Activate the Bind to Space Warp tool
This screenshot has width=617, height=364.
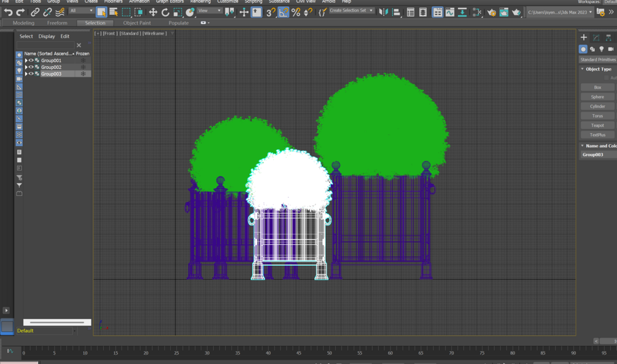pos(60,12)
